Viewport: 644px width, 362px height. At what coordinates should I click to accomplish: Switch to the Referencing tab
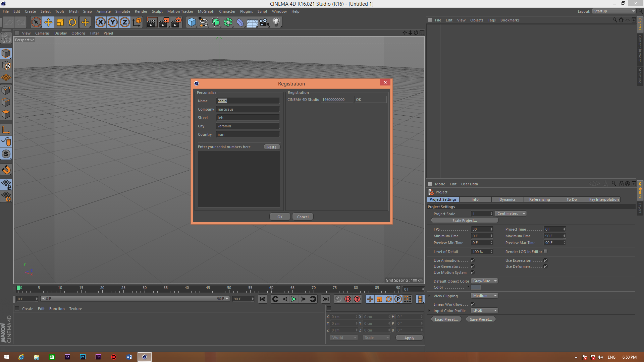click(539, 199)
